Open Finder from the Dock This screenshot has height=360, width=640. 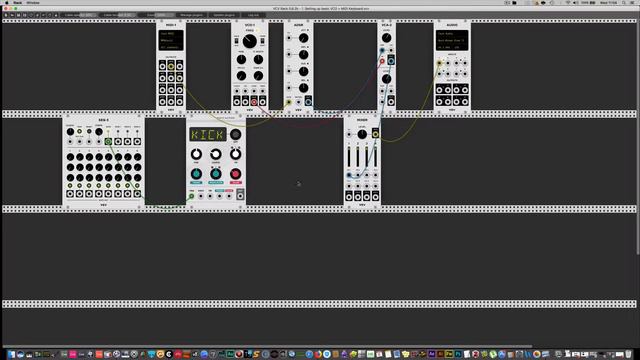(x=11, y=354)
